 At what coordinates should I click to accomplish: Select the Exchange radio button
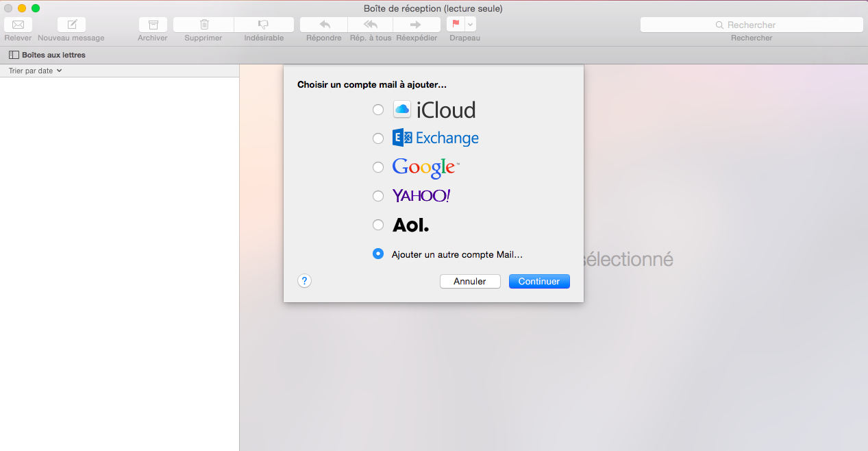378,138
